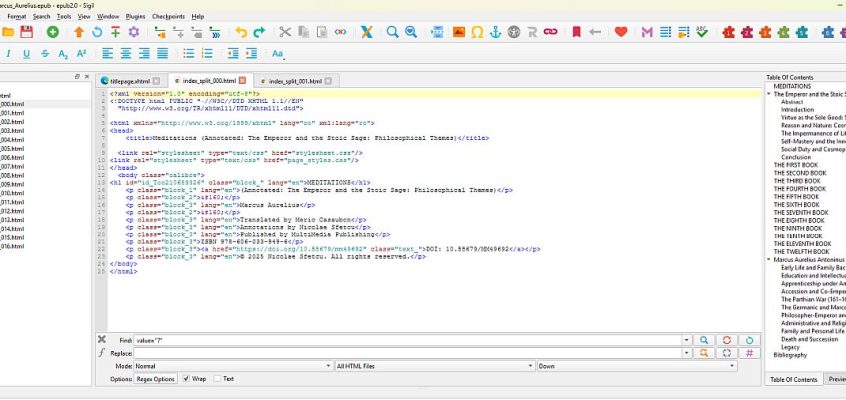Viewport: 846px width, 400px height.
Task: Open the Help menu
Action: click(198, 17)
